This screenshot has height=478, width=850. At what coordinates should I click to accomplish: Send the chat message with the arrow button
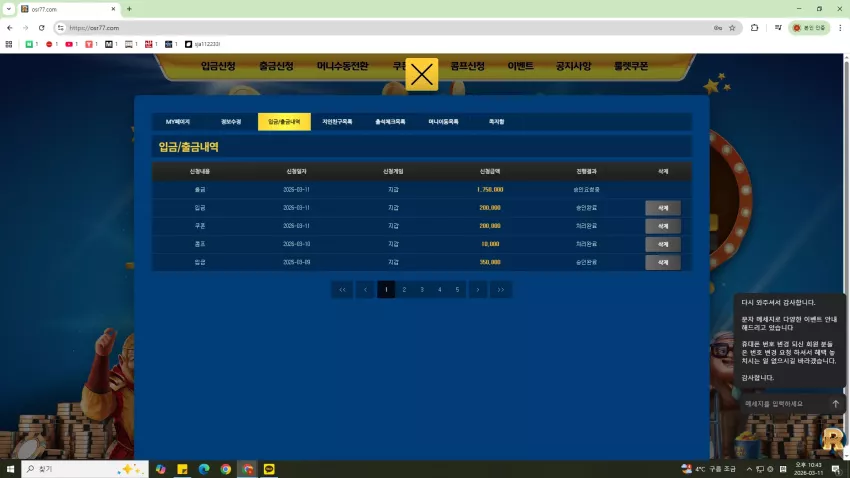(x=835, y=404)
